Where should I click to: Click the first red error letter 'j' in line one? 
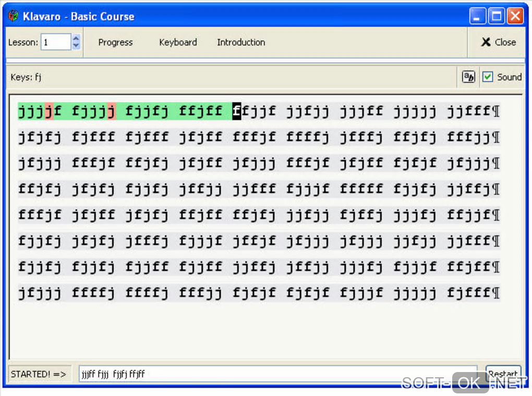click(x=49, y=111)
